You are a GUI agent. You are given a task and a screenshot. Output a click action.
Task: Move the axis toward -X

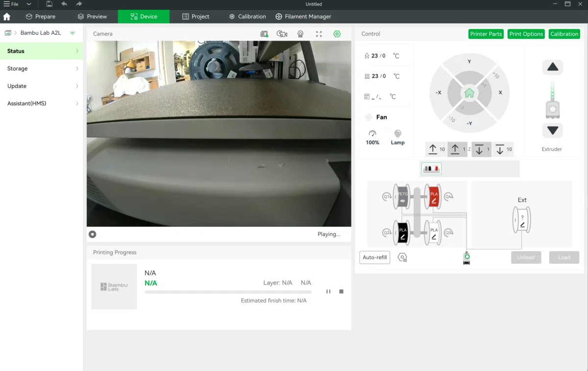tap(439, 93)
